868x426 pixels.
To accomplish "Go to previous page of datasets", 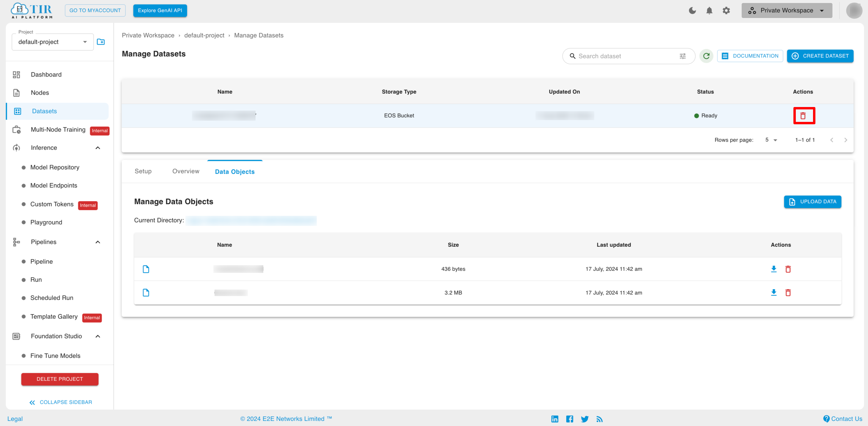I will [x=832, y=140].
